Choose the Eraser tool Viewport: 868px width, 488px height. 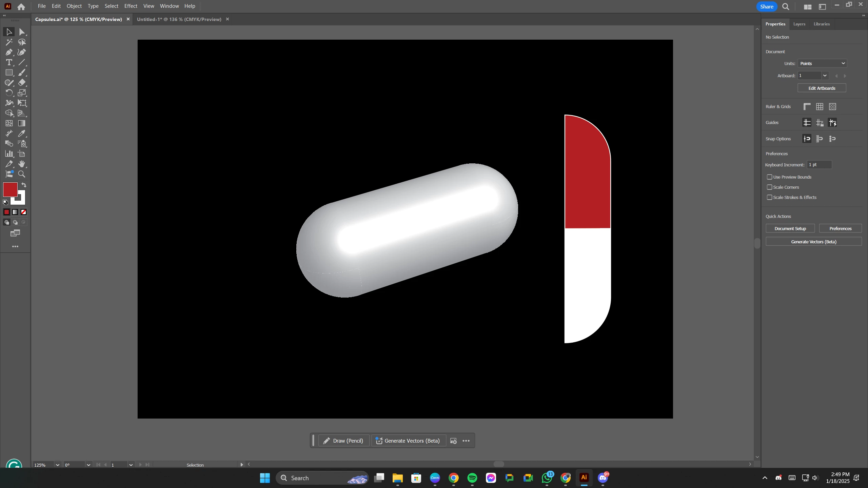(x=22, y=83)
